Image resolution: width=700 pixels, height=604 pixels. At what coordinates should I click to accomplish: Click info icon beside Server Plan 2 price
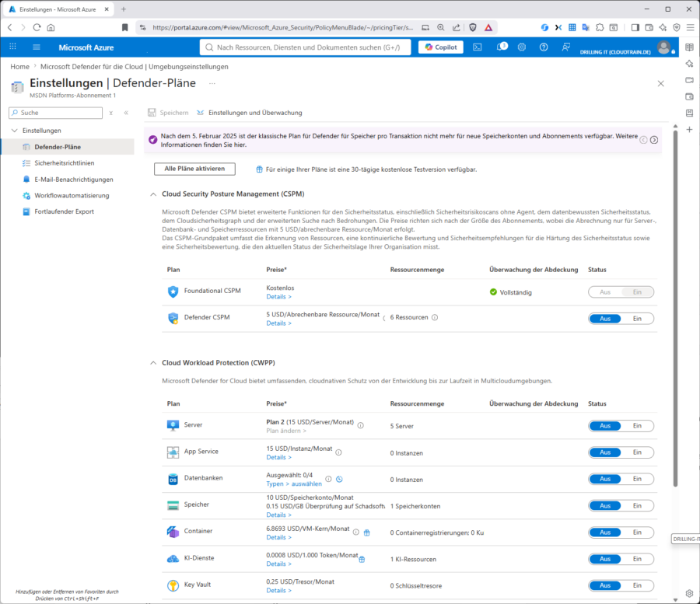click(x=361, y=425)
